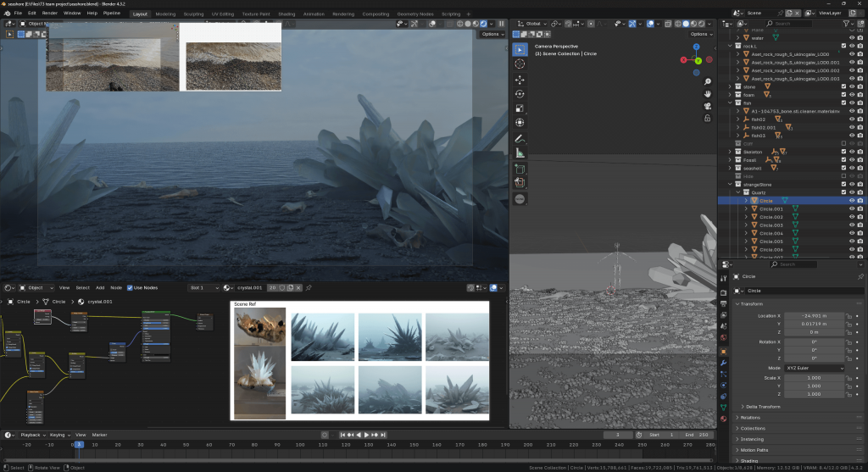Uncheck the Use Nodes checkbox
This screenshot has height=472, width=868.
(x=130, y=288)
